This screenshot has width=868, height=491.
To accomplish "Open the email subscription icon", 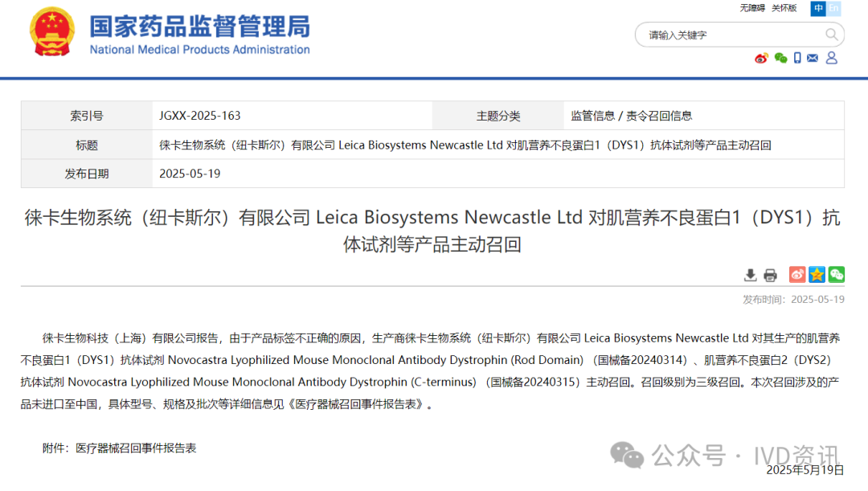I will point(813,58).
